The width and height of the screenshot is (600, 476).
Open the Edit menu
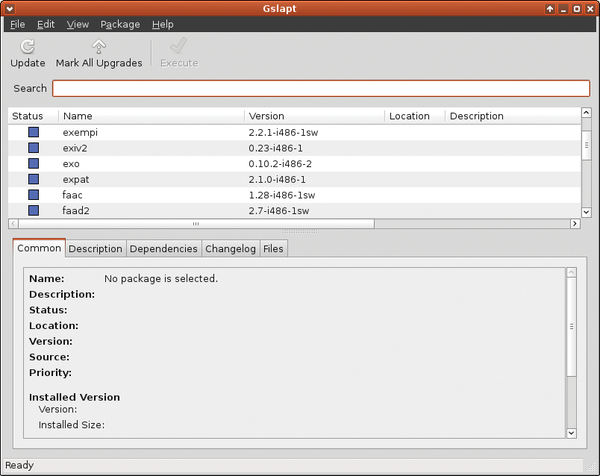coord(46,24)
